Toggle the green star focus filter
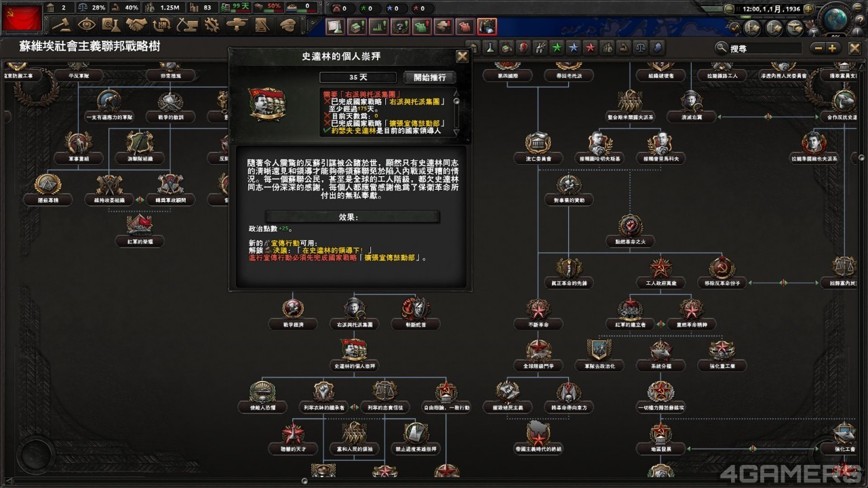The image size is (868, 488). 557,48
